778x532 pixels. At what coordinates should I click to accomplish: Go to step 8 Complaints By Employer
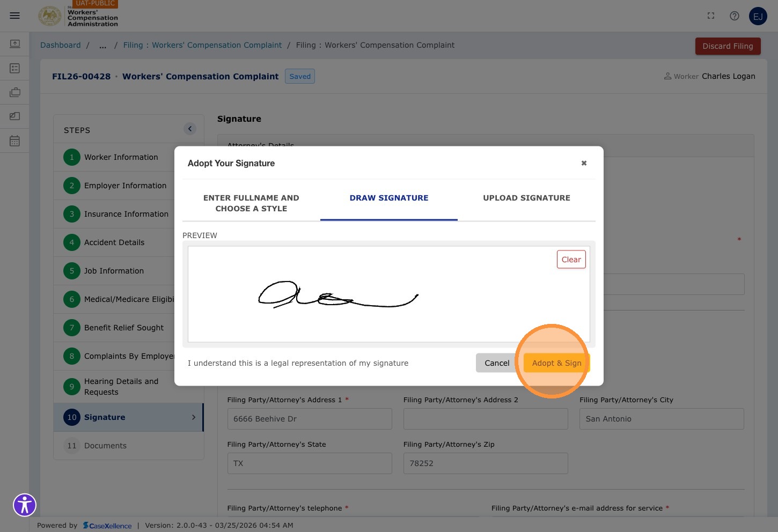pyautogui.click(x=129, y=356)
